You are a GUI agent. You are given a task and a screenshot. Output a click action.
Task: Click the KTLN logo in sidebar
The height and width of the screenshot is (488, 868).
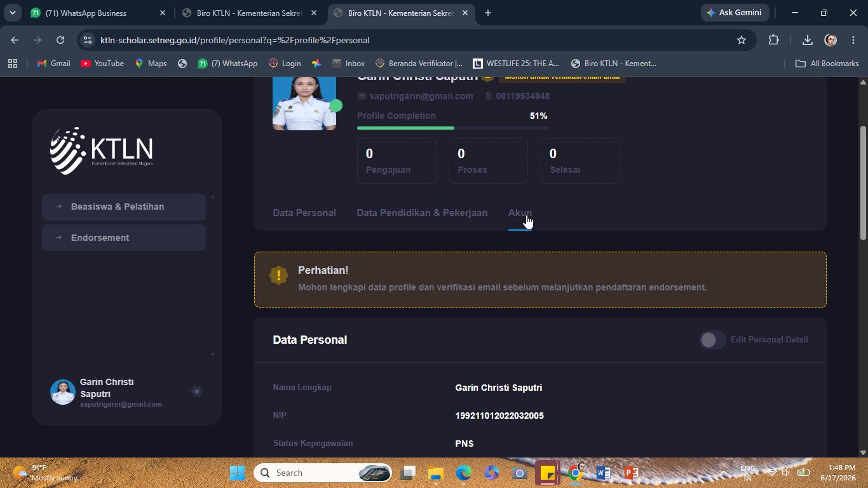(x=102, y=151)
